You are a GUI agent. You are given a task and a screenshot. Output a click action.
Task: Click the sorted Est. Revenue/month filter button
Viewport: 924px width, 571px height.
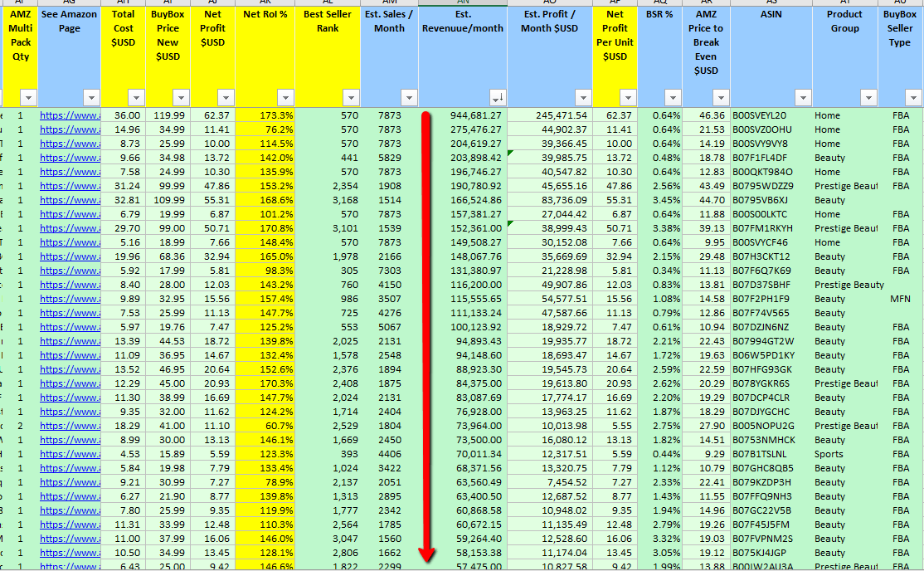(497, 97)
